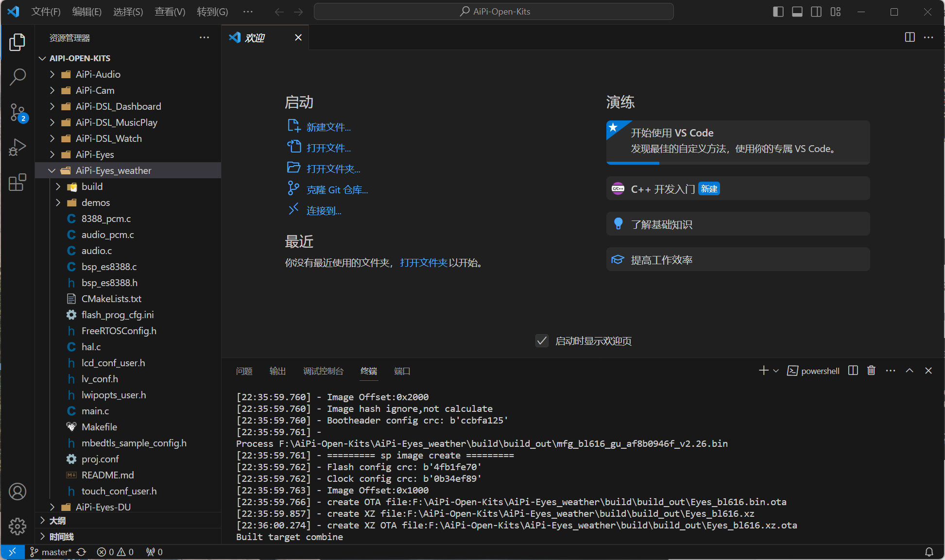Click 打开文件夹... link under 启动

coord(333,169)
